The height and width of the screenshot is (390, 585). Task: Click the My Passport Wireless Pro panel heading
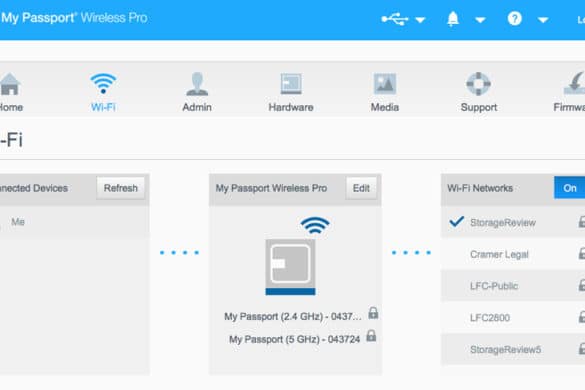271,188
